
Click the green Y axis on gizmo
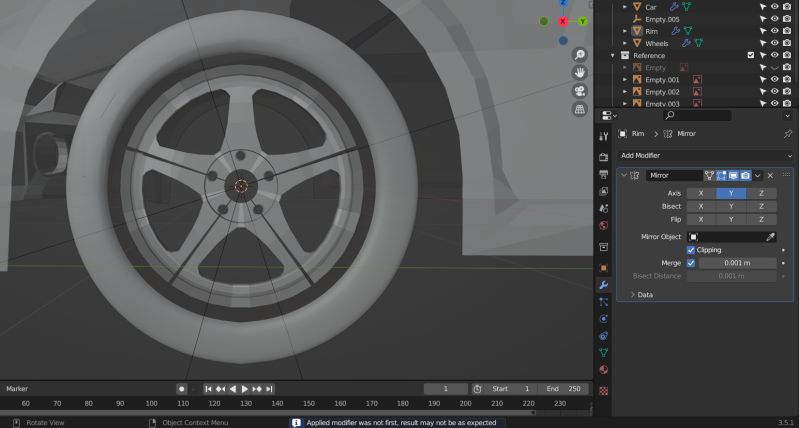(x=582, y=21)
